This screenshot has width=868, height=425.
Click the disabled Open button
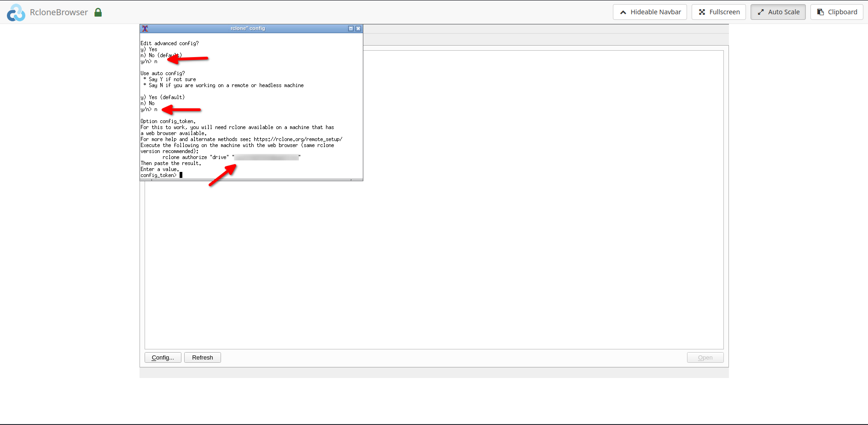tap(705, 357)
